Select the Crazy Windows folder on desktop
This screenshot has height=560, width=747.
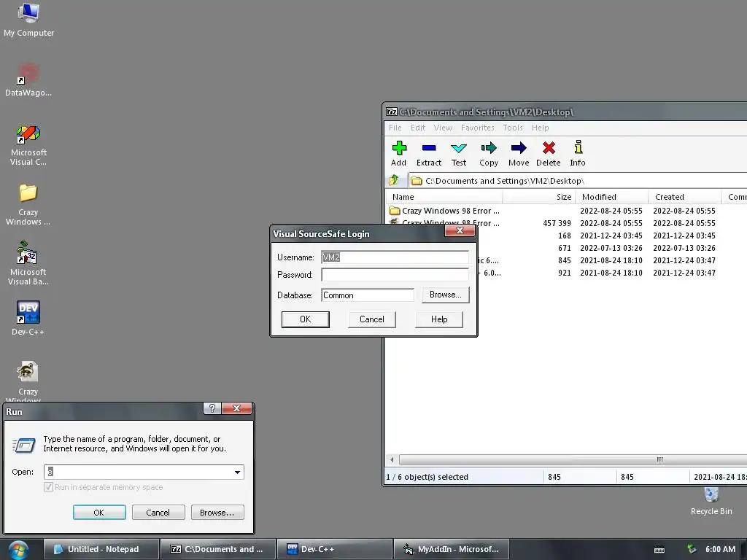tap(28, 205)
